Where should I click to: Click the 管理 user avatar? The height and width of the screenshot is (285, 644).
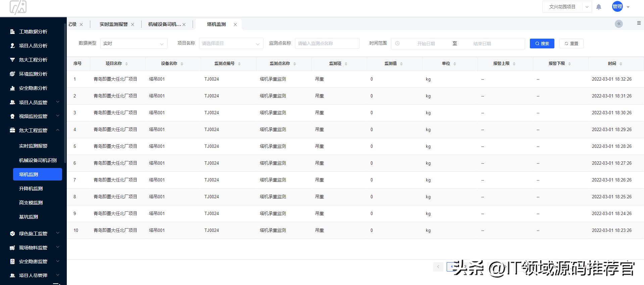[617, 6]
